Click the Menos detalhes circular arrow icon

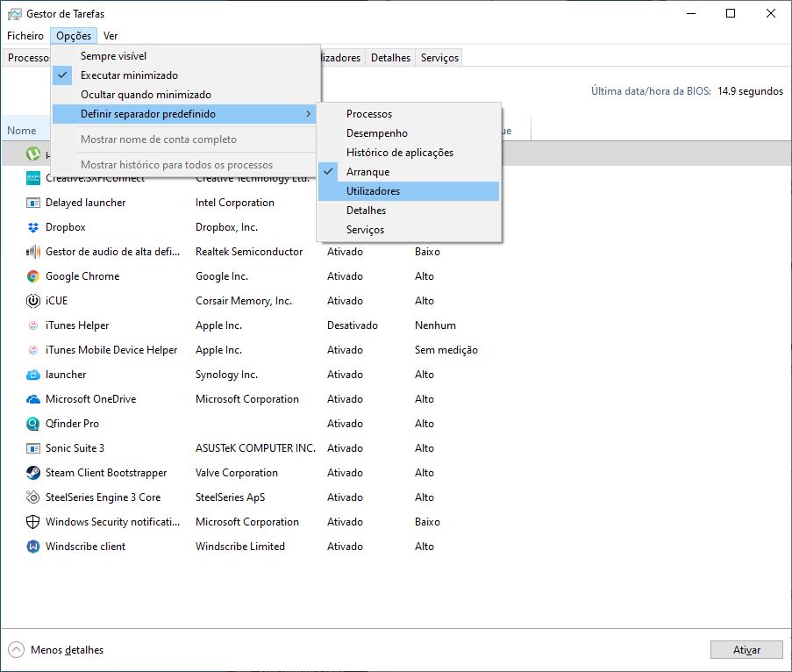[16, 650]
